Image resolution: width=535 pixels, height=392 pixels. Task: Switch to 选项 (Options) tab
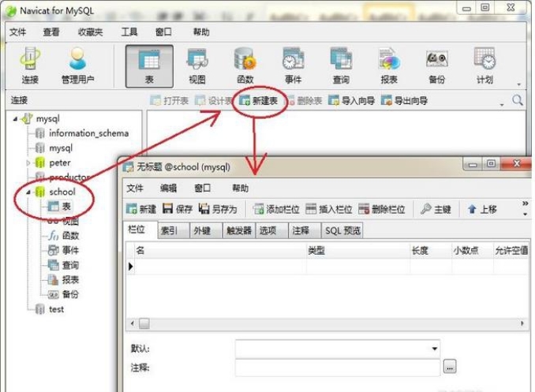272,230
